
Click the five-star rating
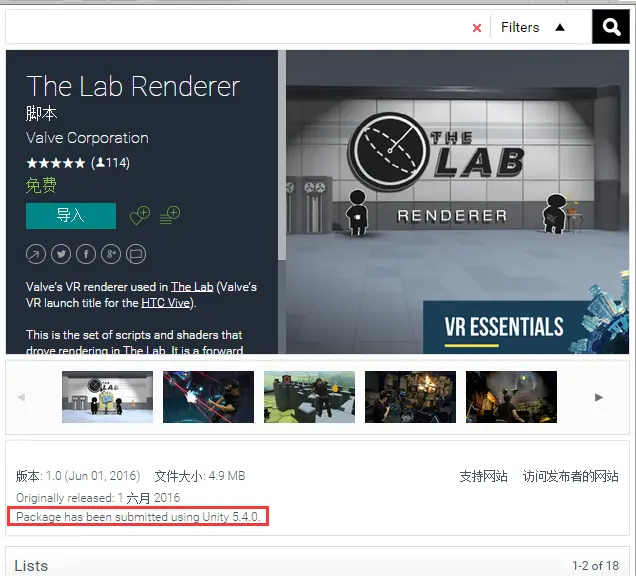click(x=56, y=163)
